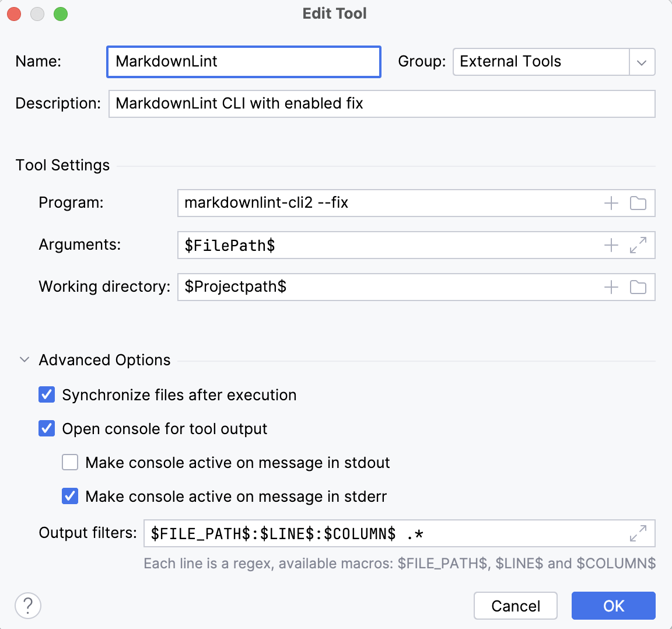Viewport: 672px width, 629px height.
Task: Open the Group dropdown arrow
Action: coord(642,62)
